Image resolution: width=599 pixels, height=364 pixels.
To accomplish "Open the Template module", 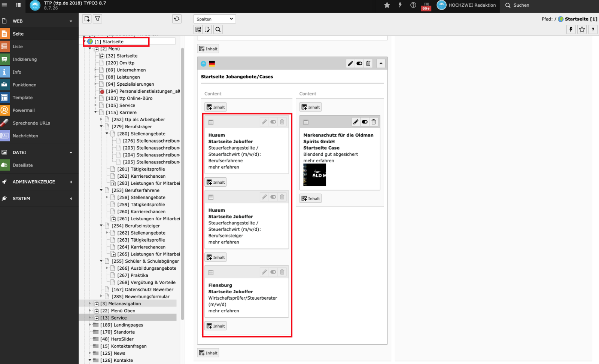I will coord(22,98).
